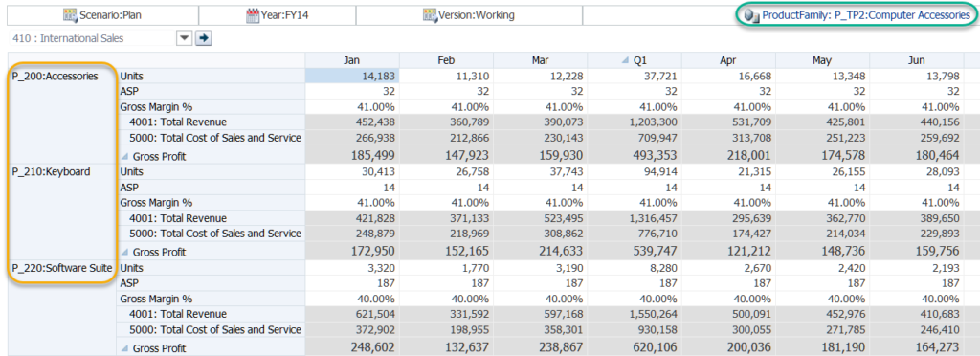Click the ProductFamily member selector icon

[x=752, y=15]
